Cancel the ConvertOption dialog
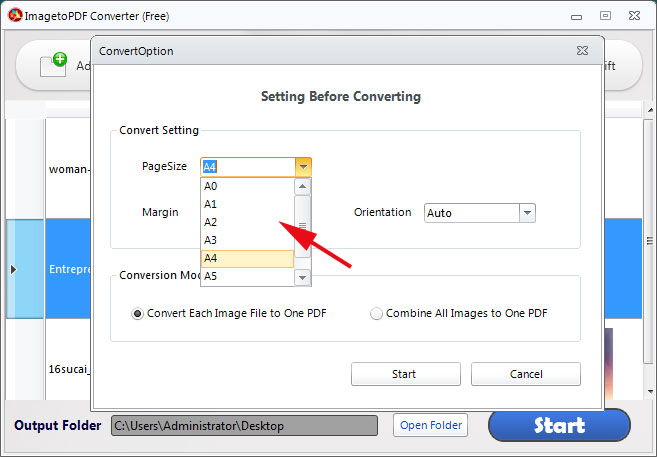This screenshot has width=657, height=457. click(x=526, y=374)
